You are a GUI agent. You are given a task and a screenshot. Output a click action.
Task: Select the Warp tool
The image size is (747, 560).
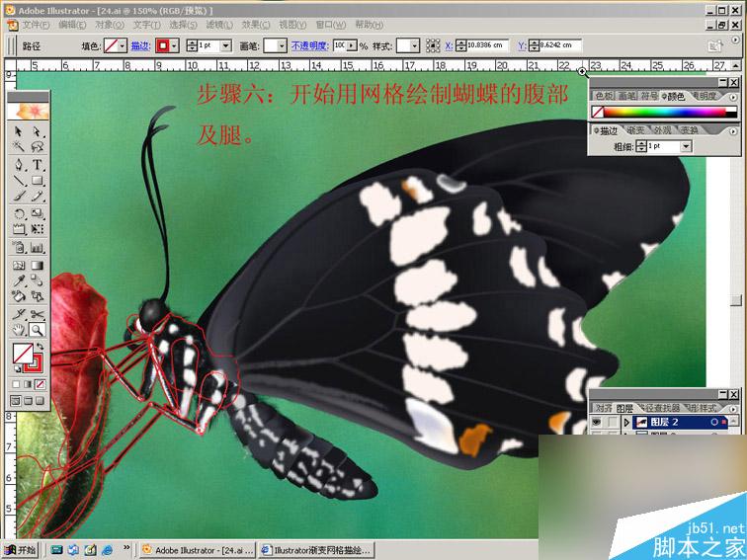[19, 229]
